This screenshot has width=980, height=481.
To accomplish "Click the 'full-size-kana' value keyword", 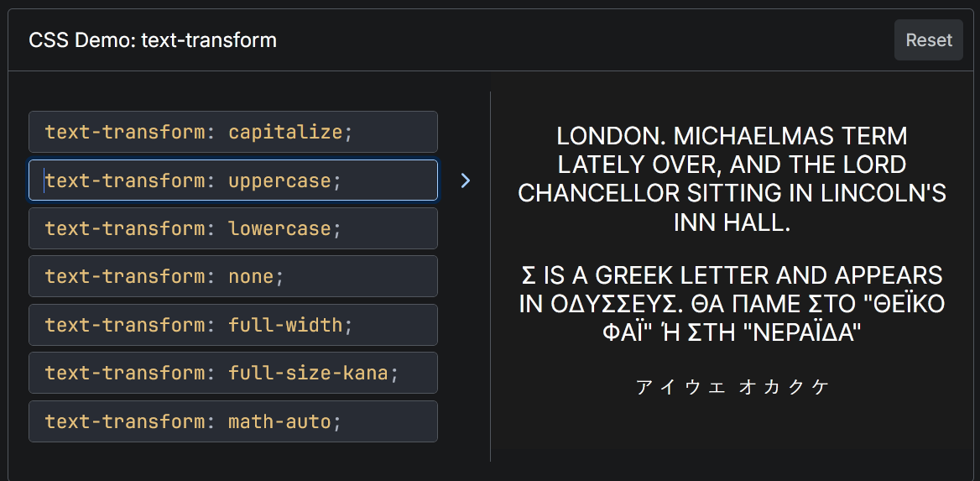I will (308, 373).
